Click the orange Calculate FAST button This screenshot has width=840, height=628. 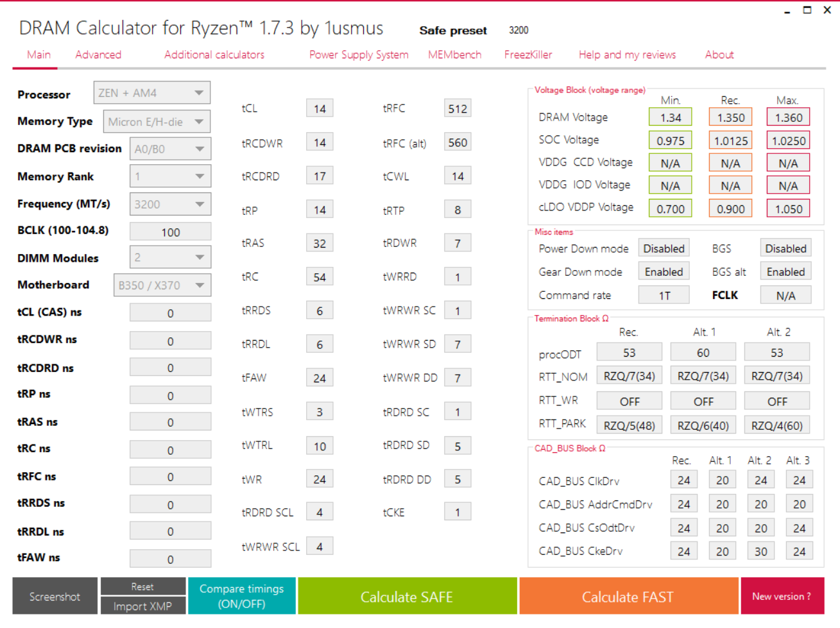[x=628, y=597]
